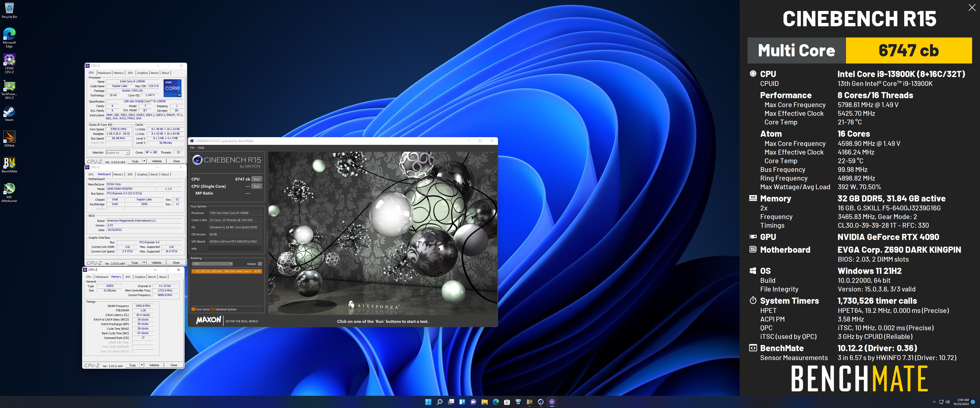Select the SPD tab in the CPU-Z Mainboard window
Image resolution: width=980 pixels, height=408 pixels.
point(130,174)
